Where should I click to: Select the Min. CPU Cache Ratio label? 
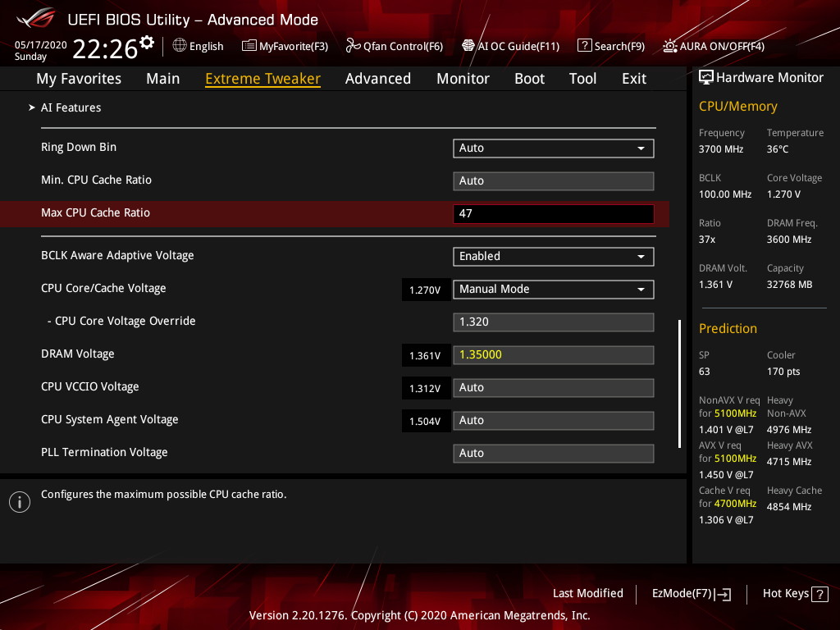pos(97,180)
